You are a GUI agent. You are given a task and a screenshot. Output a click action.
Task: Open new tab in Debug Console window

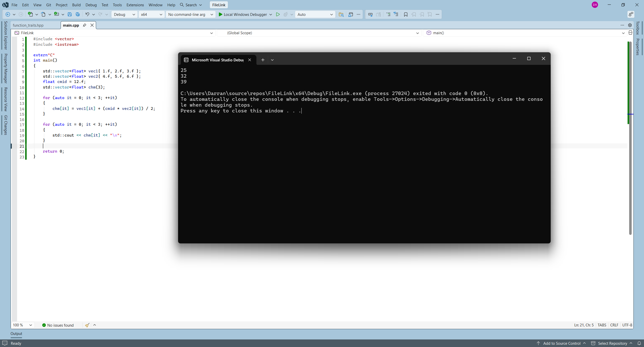click(x=263, y=60)
